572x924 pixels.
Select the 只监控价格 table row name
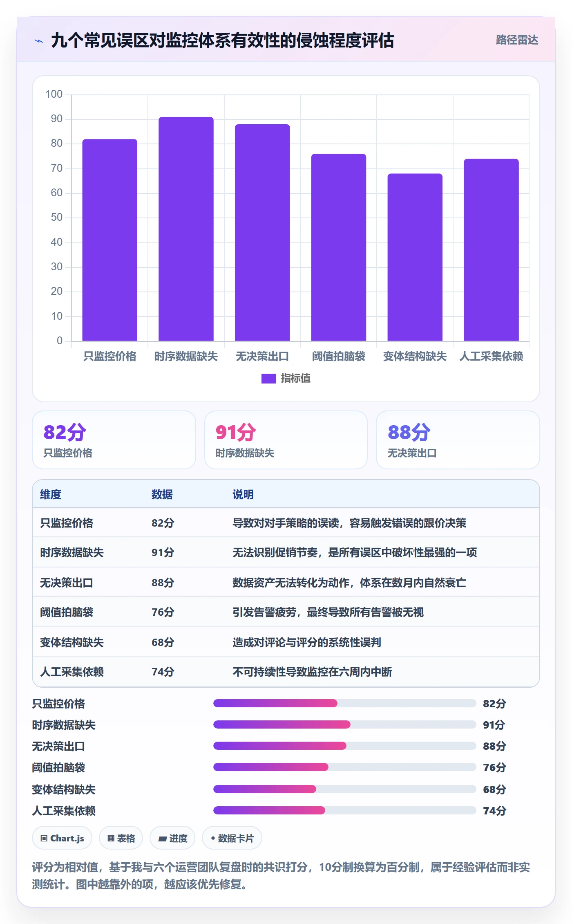(67, 523)
